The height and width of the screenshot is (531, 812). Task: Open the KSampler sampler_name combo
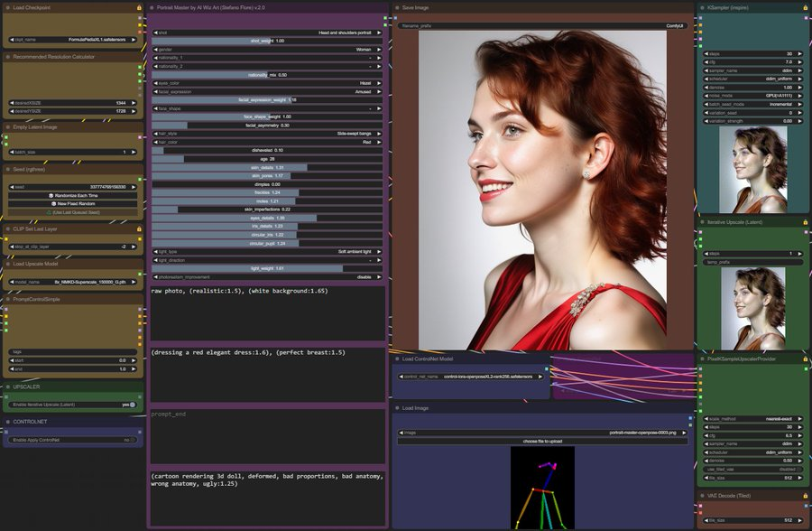[x=753, y=70]
